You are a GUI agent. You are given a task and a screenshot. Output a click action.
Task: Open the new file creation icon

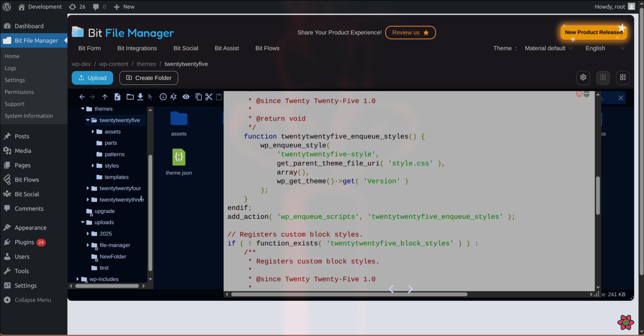[117, 97]
